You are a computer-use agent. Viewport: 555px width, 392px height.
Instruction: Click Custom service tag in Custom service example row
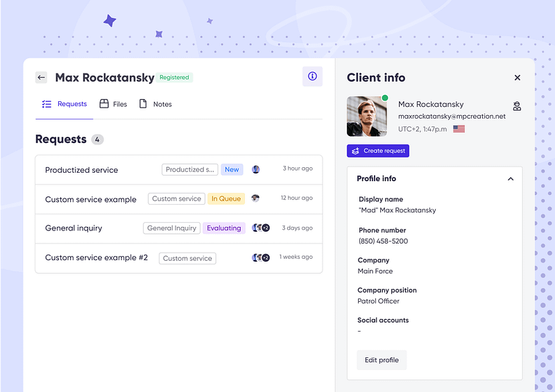177,198
